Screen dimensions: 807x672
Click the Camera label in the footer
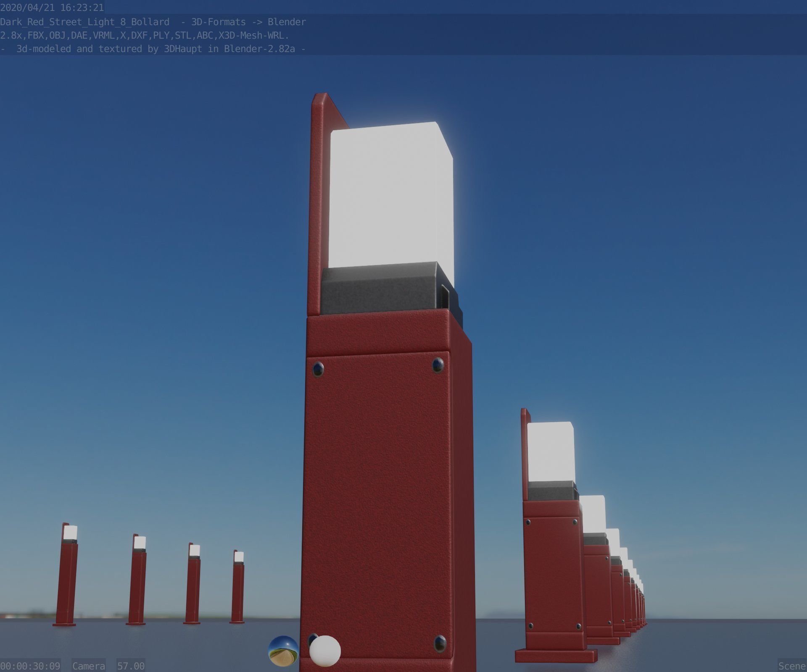point(89,666)
